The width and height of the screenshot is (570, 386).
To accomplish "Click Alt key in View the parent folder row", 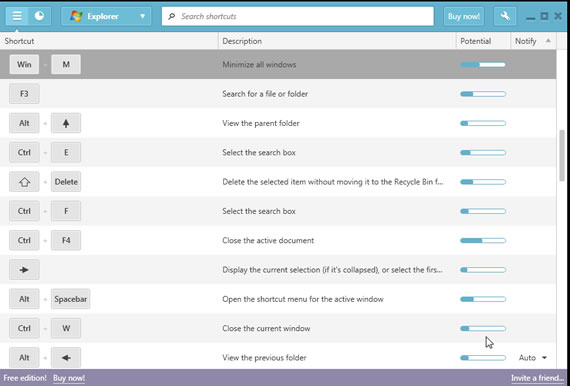I will click(x=24, y=123).
